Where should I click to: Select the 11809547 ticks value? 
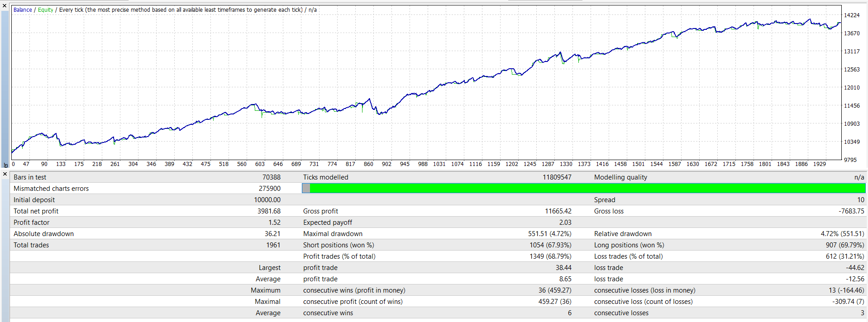click(x=557, y=177)
